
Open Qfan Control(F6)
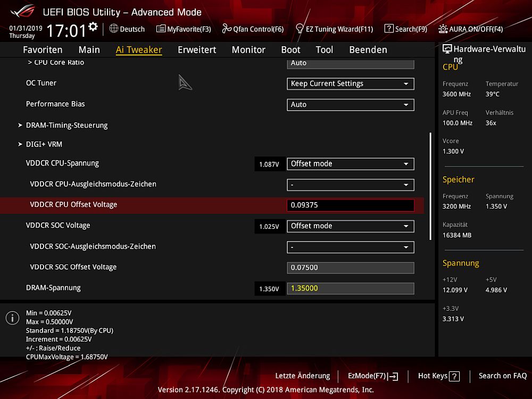[253, 29]
